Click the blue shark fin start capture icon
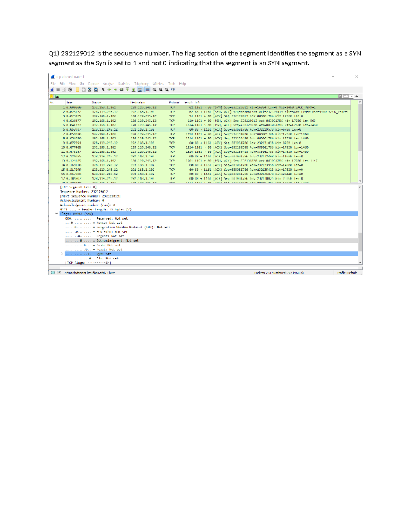 click(x=52, y=90)
